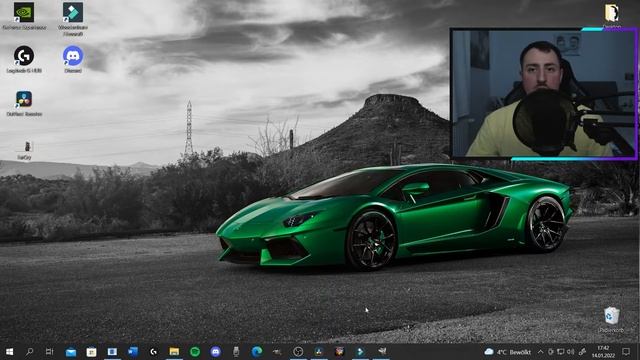This screenshot has width=640, height=360.
Task: Expand the hidden system tray icons chevron
Action: [540, 352]
